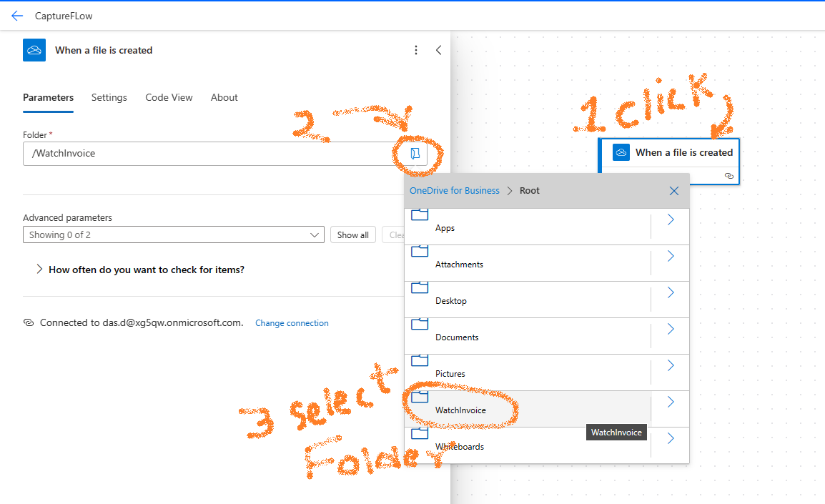Expand the Attachments folder with its chevron

click(x=671, y=256)
